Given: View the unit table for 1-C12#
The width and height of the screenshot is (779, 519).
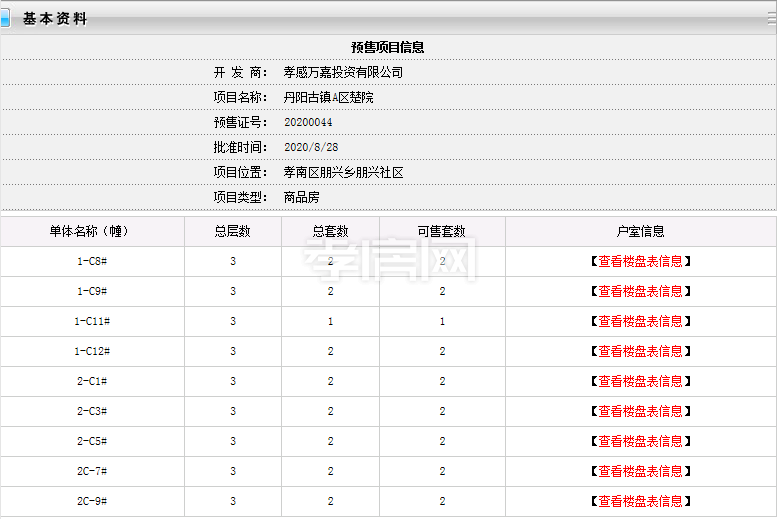Looking at the screenshot, I should (640, 352).
